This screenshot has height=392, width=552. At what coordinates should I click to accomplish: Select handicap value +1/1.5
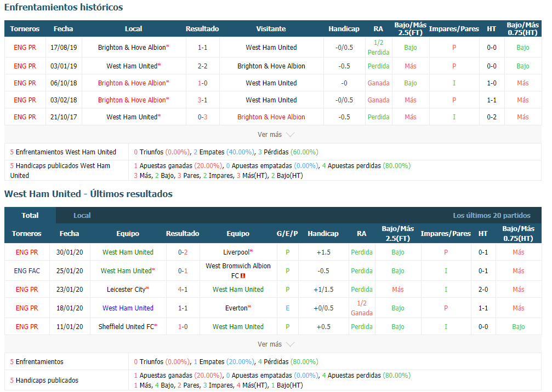click(x=323, y=289)
